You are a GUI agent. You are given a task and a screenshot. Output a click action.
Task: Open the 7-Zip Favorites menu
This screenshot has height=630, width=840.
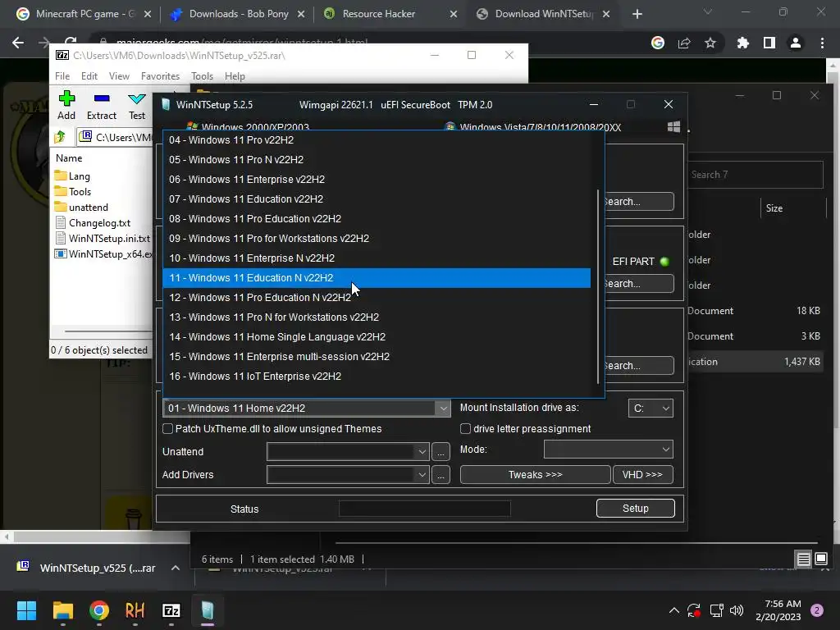[160, 76]
